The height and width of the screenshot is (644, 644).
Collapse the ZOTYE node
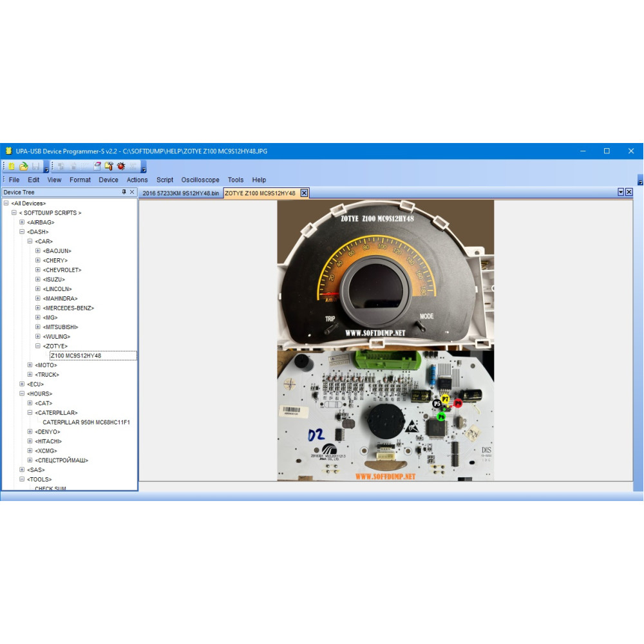38,346
